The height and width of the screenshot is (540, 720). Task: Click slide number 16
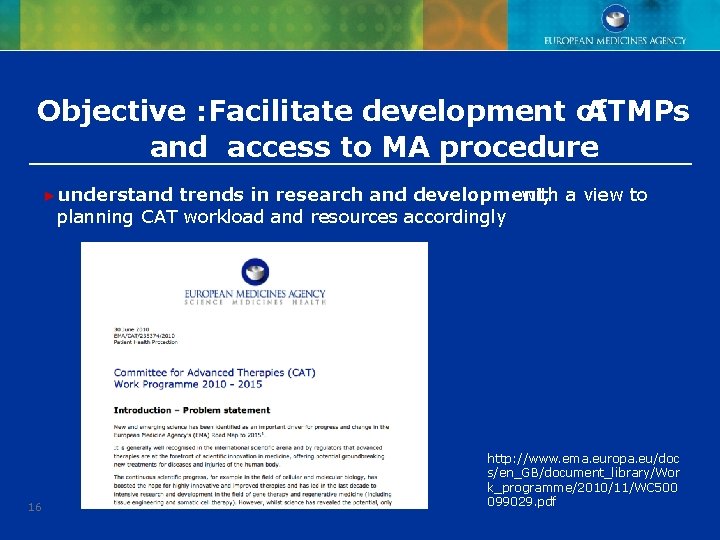(x=35, y=507)
